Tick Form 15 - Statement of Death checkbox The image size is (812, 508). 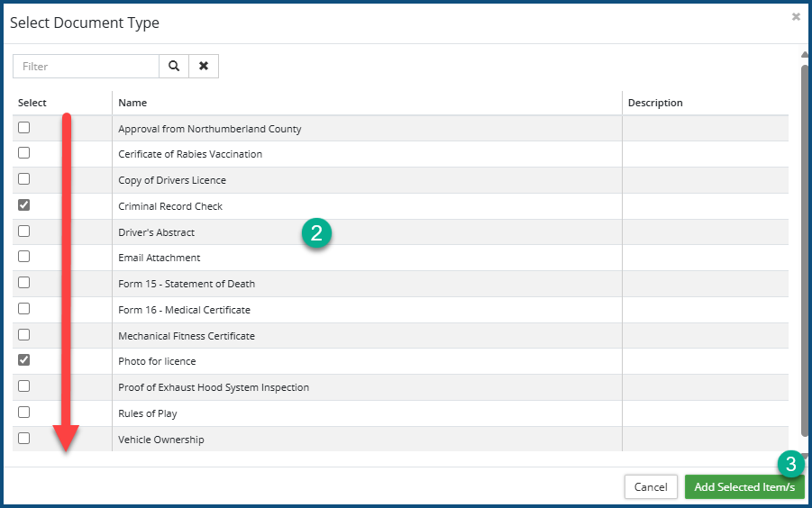click(24, 283)
